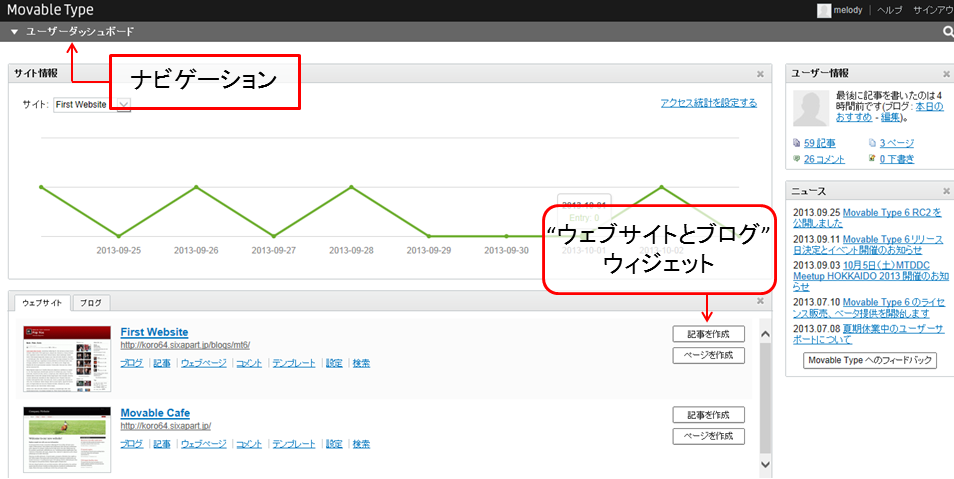This screenshot has width=954, height=479.
Task: Close the サイト情報 widget
Action: pos(760,74)
